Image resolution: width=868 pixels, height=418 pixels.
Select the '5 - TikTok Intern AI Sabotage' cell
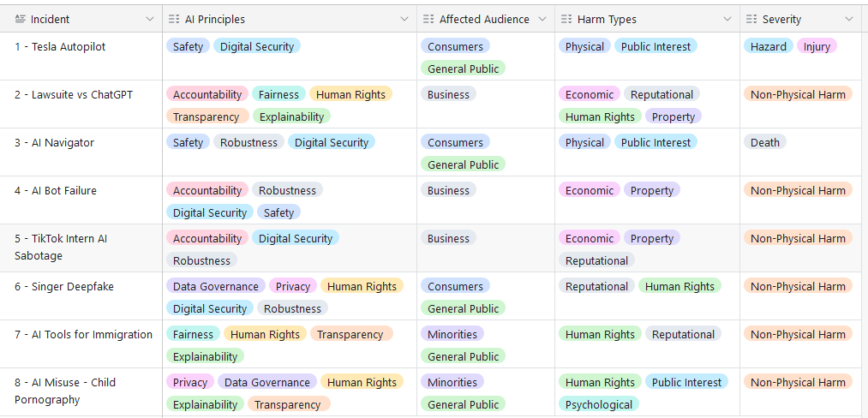point(81,248)
